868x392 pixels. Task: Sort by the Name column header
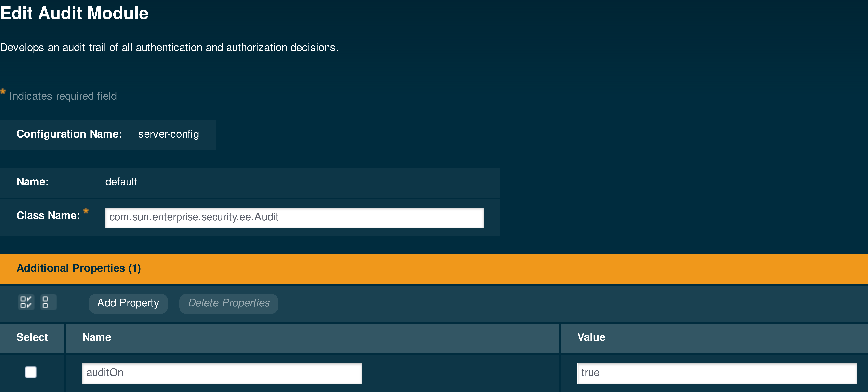coord(97,337)
